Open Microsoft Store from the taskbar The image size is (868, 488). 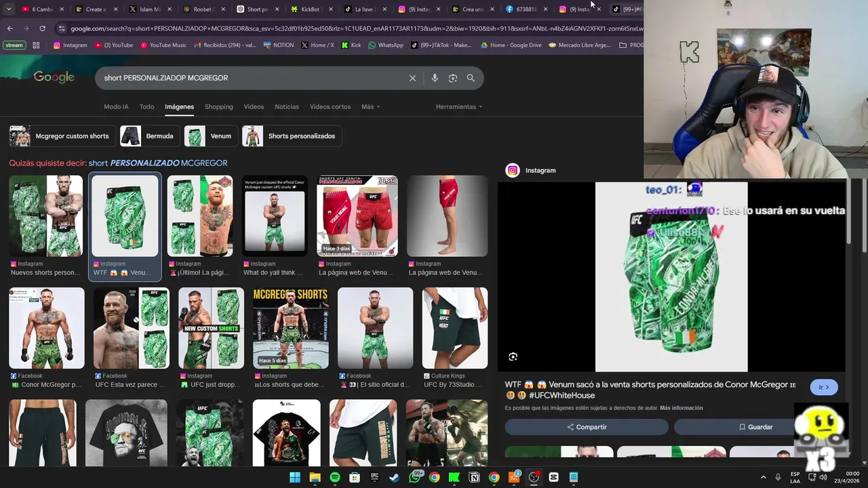355,477
